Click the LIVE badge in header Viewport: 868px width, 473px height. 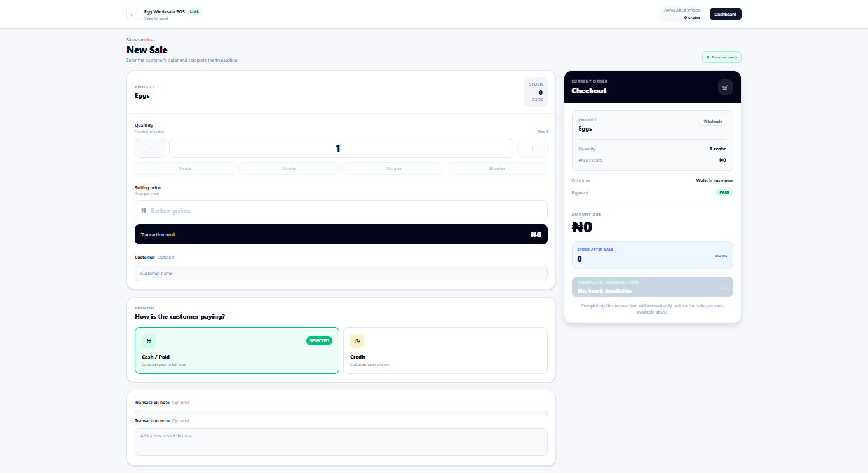point(194,11)
